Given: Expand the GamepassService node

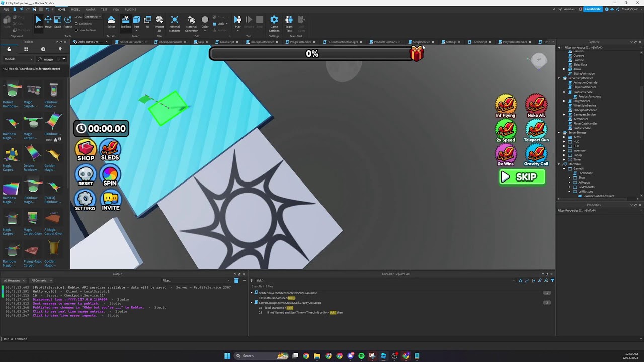Looking at the screenshot, I should coord(564,114).
